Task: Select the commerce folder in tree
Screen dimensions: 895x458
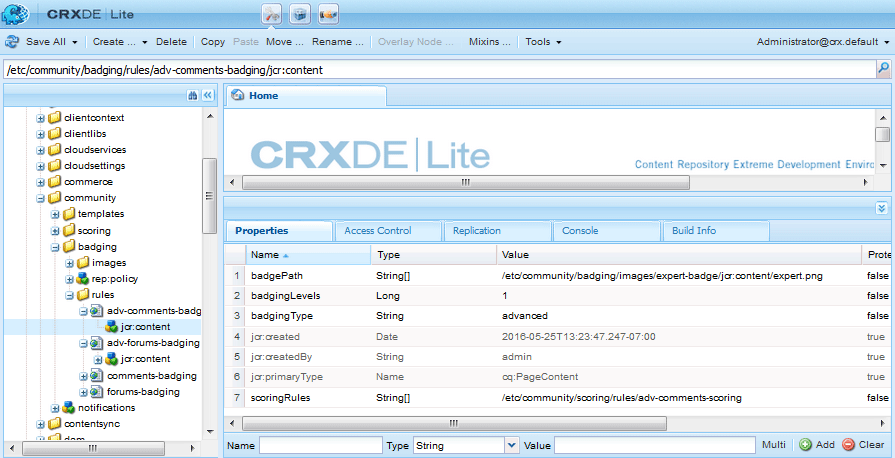Action: 88,182
